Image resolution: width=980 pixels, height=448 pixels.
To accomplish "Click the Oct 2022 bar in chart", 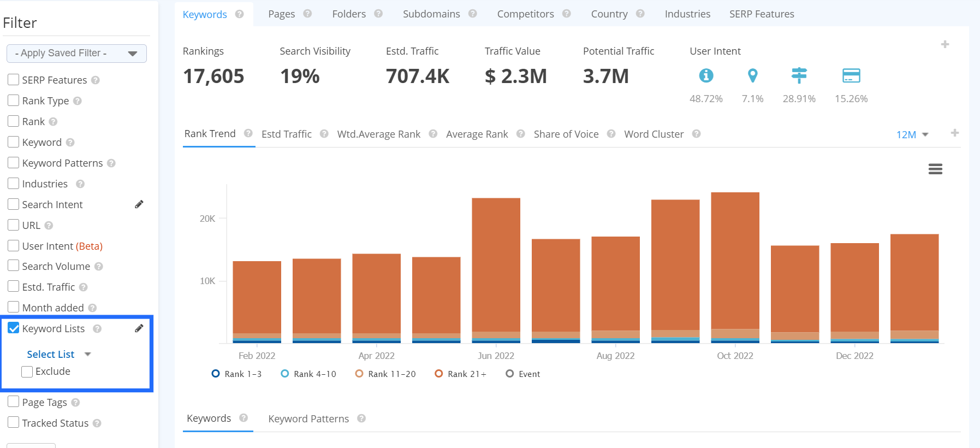I will point(735,262).
